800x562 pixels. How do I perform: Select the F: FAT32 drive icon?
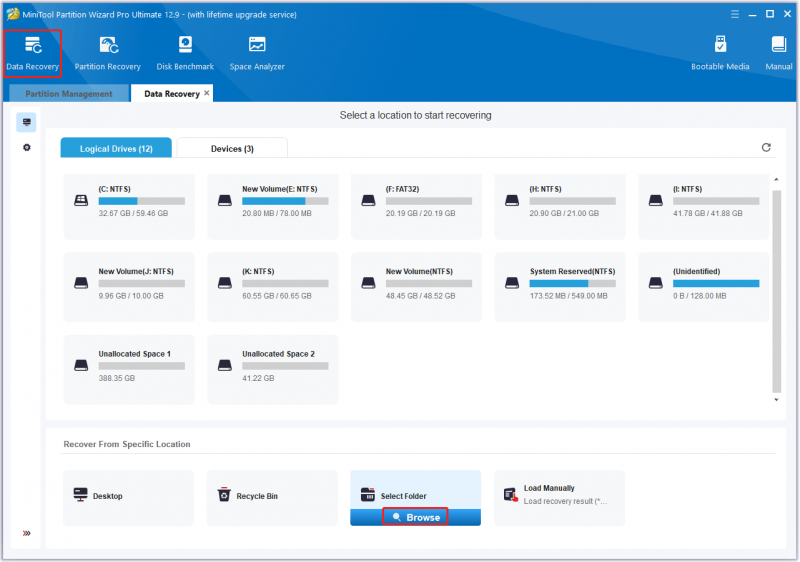pyautogui.click(x=368, y=200)
